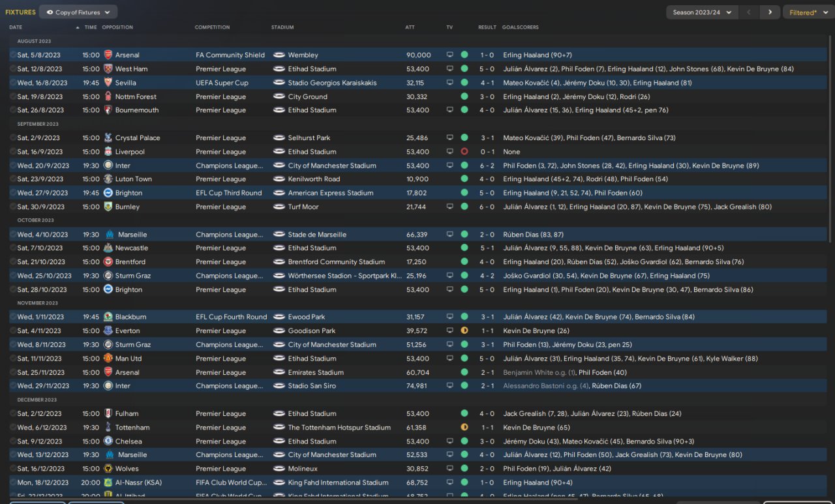
Task: Open the FA Community Shield competition link
Action: coord(230,55)
